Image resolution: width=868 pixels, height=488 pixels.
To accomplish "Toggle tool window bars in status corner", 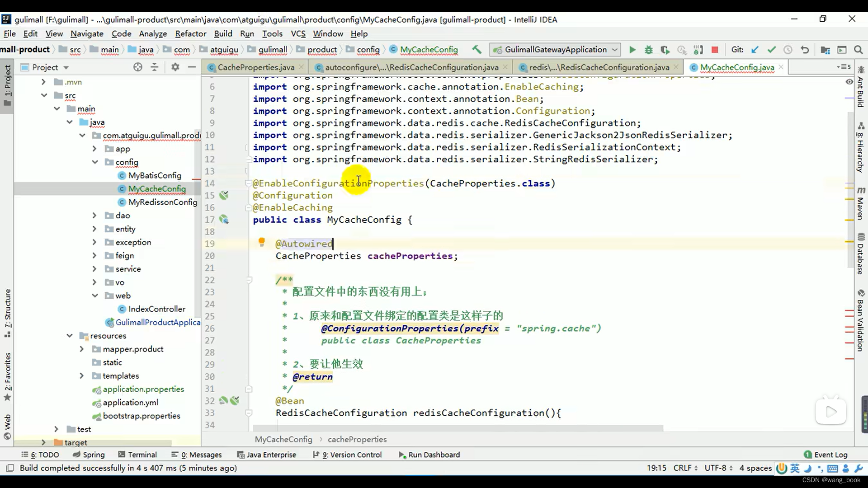I will tap(10, 468).
